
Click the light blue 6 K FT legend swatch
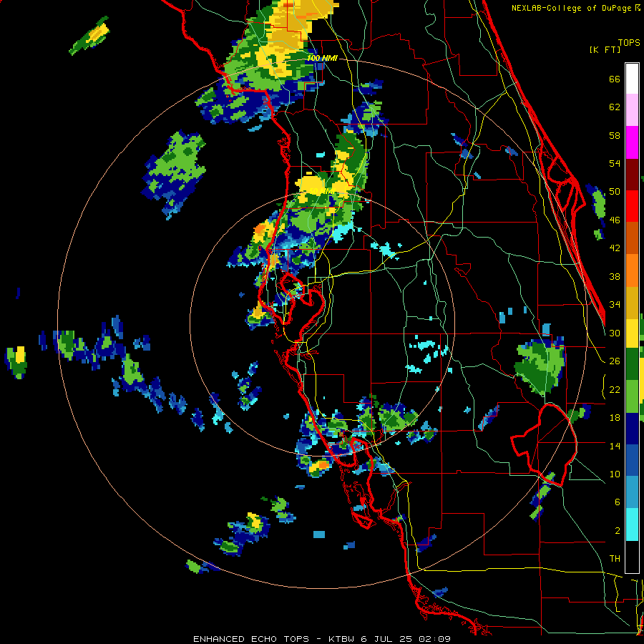(x=632, y=492)
